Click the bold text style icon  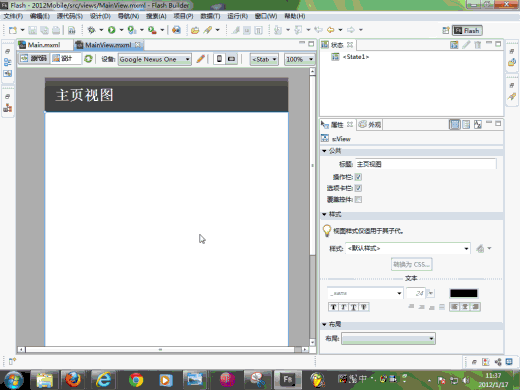[x=333, y=307]
